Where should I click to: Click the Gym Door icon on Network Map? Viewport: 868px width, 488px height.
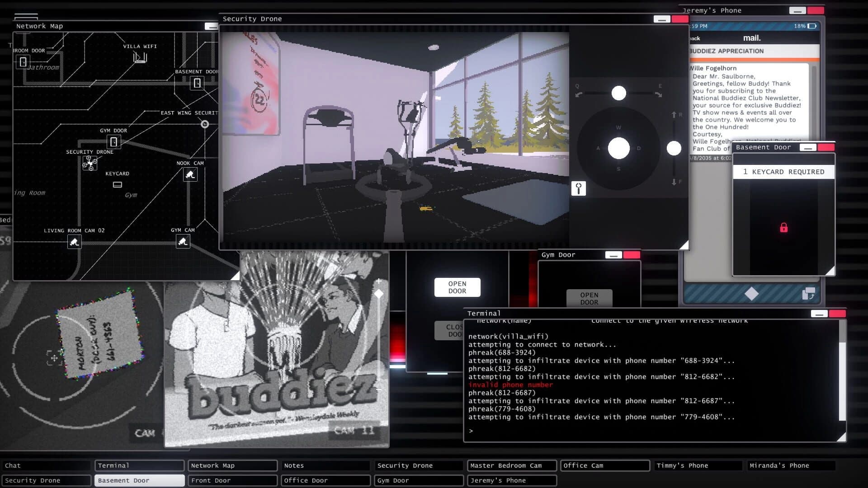pyautogui.click(x=113, y=141)
